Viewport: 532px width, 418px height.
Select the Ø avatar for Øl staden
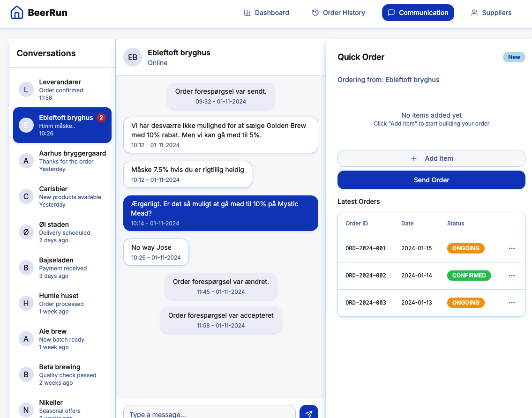click(x=26, y=232)
